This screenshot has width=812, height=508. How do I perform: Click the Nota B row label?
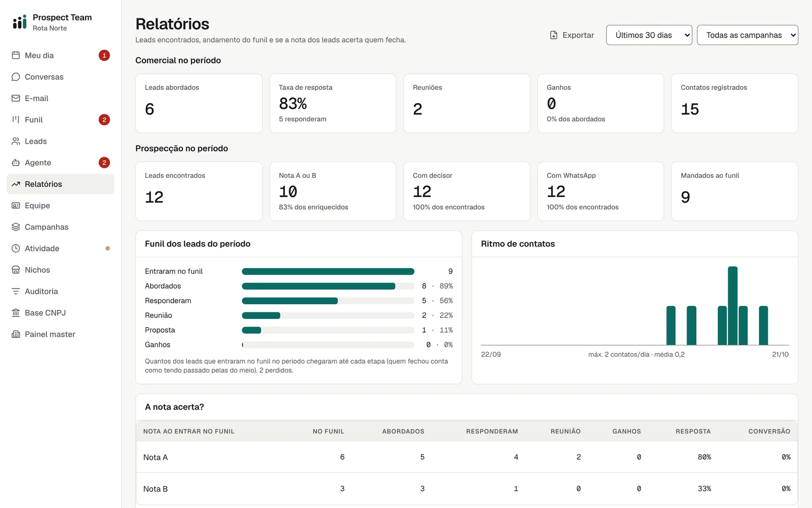coord(155,489)
